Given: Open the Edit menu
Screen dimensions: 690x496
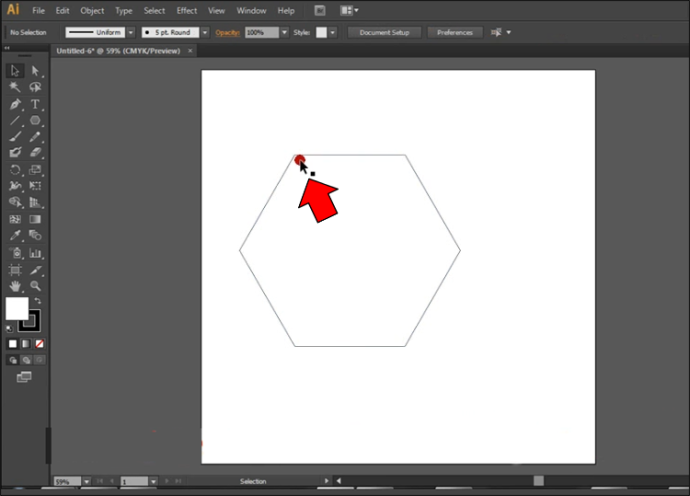Looking at the screenshot, I should coord(62,11).
